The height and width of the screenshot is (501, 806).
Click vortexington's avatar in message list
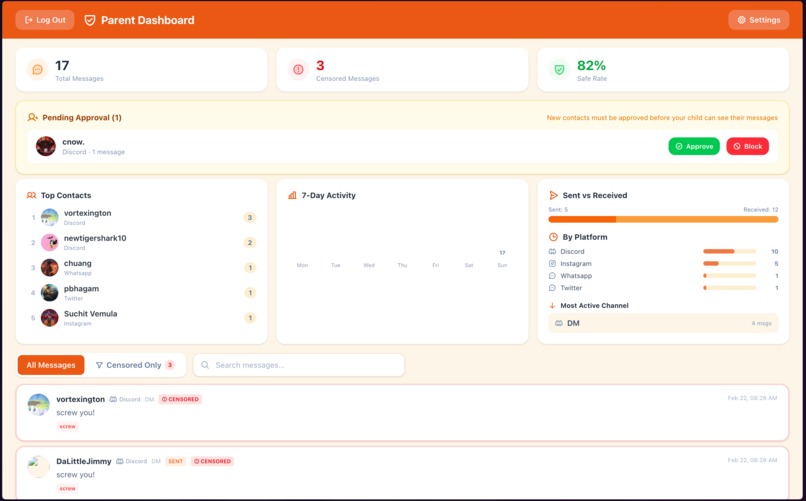click(39, 404)
